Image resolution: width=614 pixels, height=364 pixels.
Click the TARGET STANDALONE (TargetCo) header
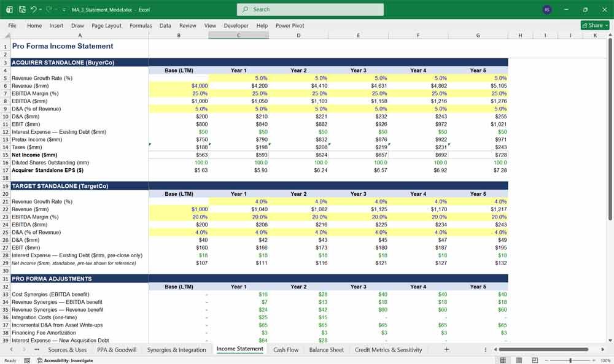point(80,186)
